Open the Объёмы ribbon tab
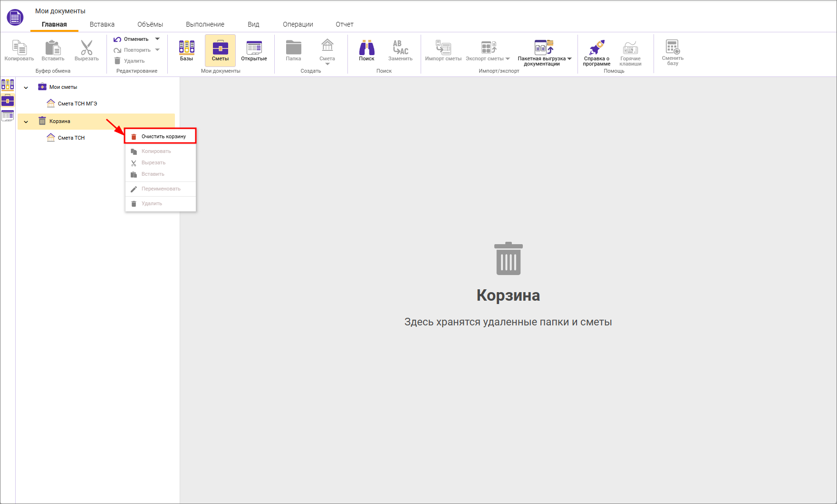The height and width of the screenshot is (504, 837). [150, 24]
